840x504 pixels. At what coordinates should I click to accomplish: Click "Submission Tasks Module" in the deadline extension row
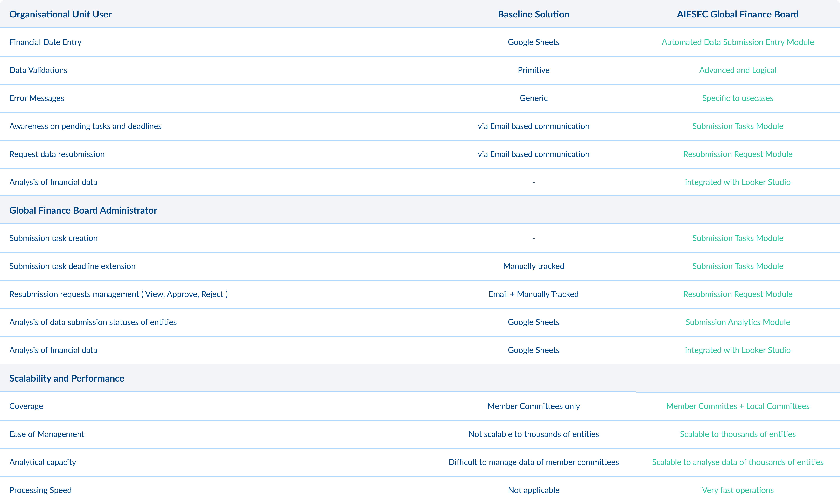tap(738, 266)
